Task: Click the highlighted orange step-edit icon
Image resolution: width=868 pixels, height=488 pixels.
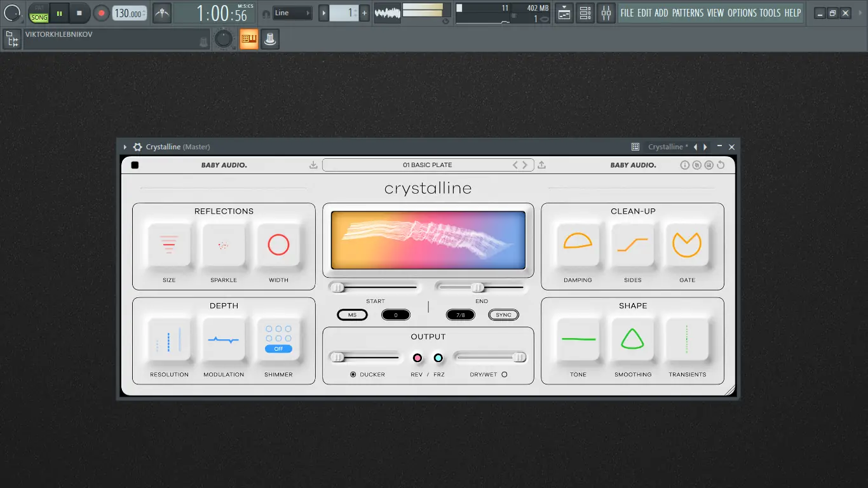Action: click(x=248, y=39)
